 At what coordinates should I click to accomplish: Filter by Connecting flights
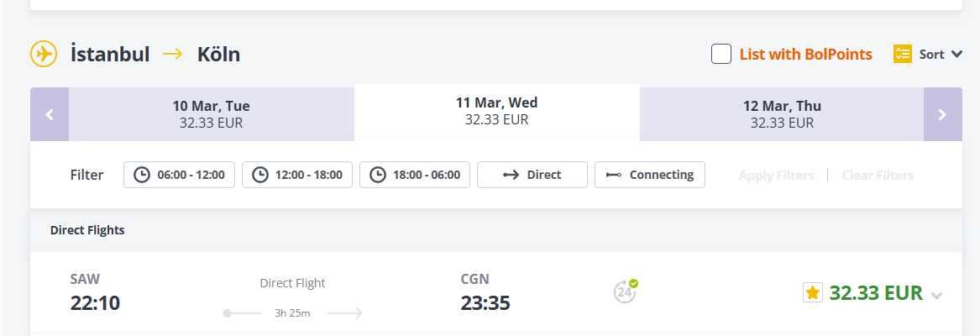pyautogui.click(x=650, y=175)
